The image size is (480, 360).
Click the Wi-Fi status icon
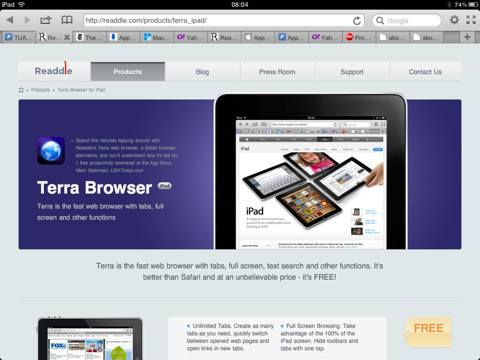pyautogui.click(x=21, y=5)
